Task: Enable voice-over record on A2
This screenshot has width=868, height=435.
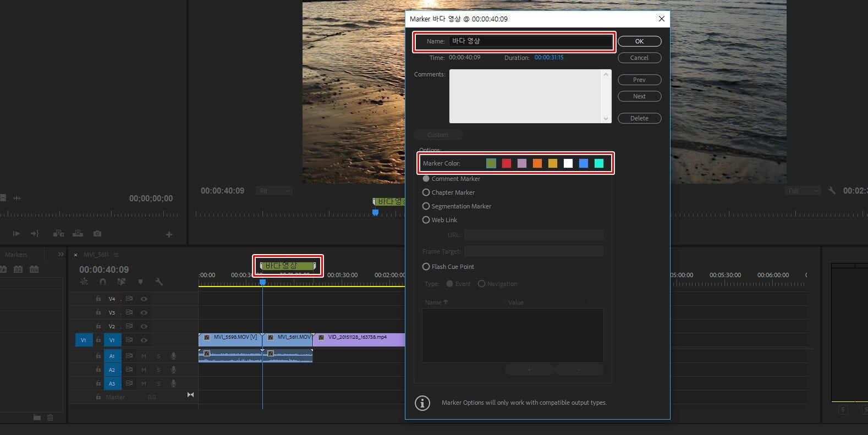Action: [x=173, y=370]
